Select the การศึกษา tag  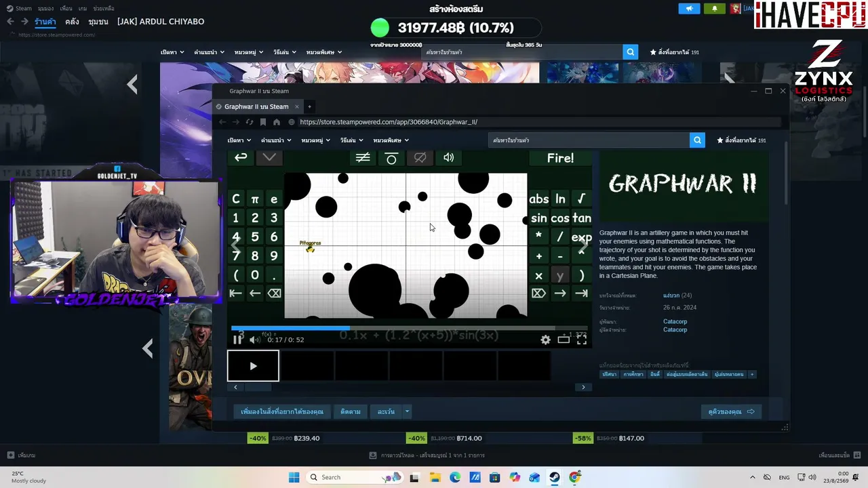(633, 374)
